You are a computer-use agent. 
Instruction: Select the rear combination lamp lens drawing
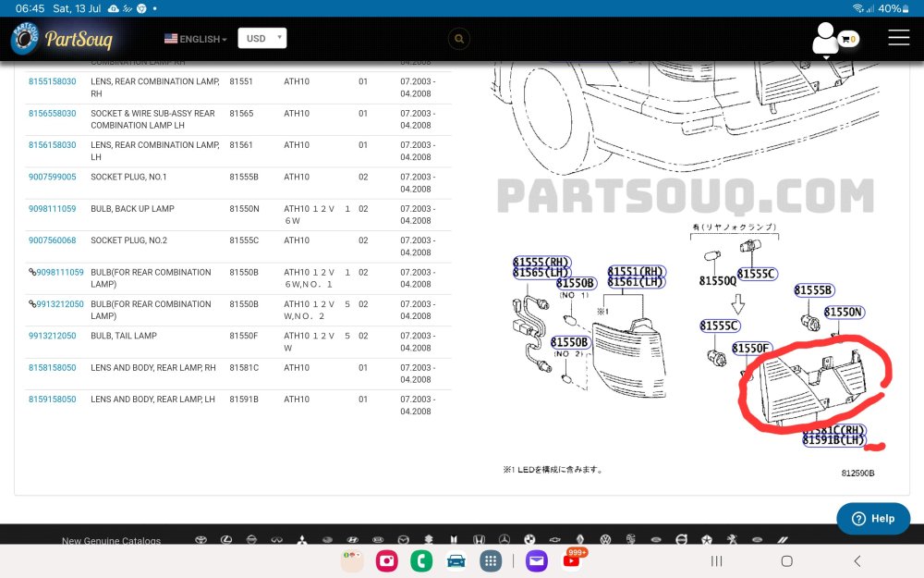click(x=628, y=359)
